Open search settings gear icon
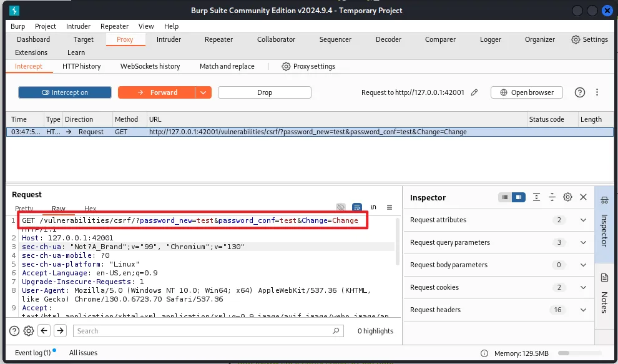This screenshot has height=364, width=618. click(x=29, y=331)
